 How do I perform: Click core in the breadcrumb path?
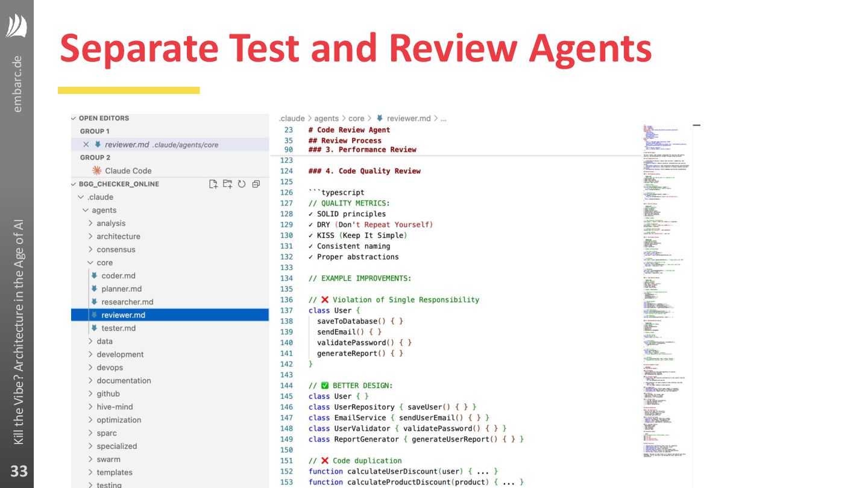(356, 119)
